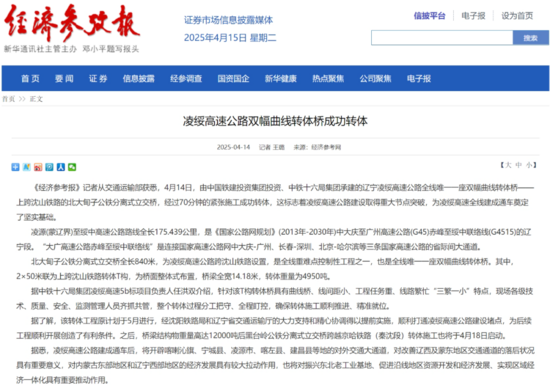Share via the blue Renren icon
Screen dimensions: 550x388
(x=61, y=167)
